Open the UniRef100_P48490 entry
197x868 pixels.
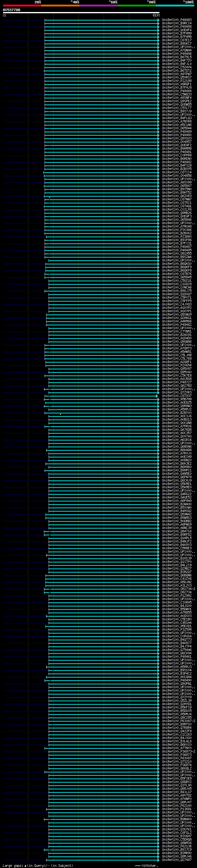pos(177,680)
